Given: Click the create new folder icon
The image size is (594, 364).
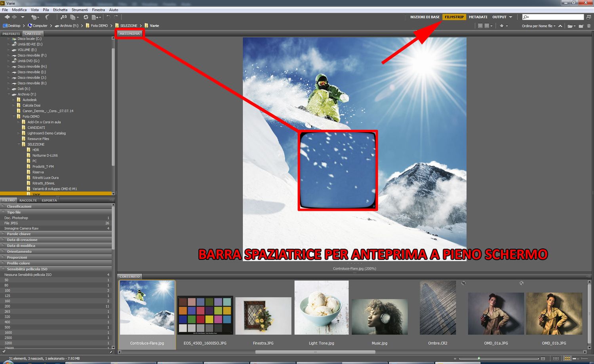Looking at the screenshot, I should pyautogui.click(x=581, y=26).
